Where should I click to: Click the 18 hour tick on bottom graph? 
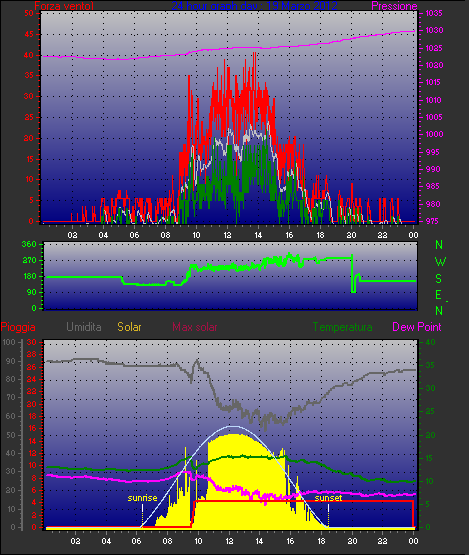pos(321,541)
